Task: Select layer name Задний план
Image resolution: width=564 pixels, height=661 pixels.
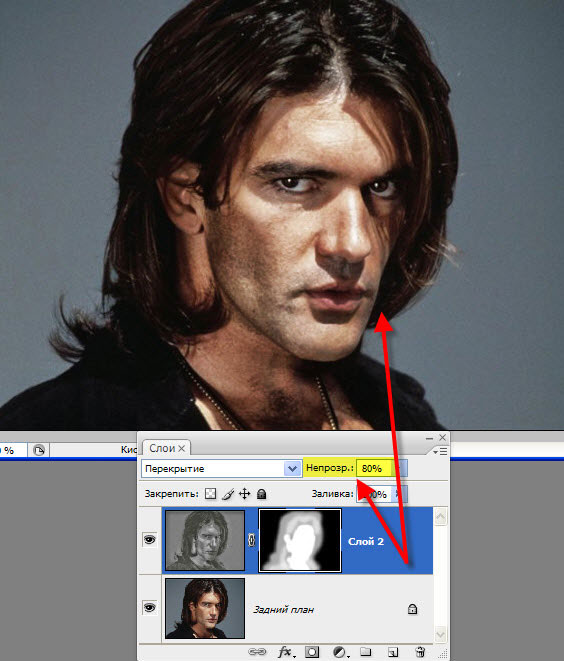Action: tap(283, 610)
